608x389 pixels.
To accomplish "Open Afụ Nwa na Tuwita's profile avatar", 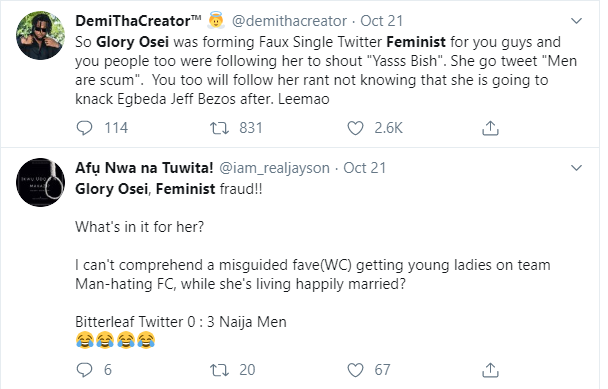I will coord(40,182).
